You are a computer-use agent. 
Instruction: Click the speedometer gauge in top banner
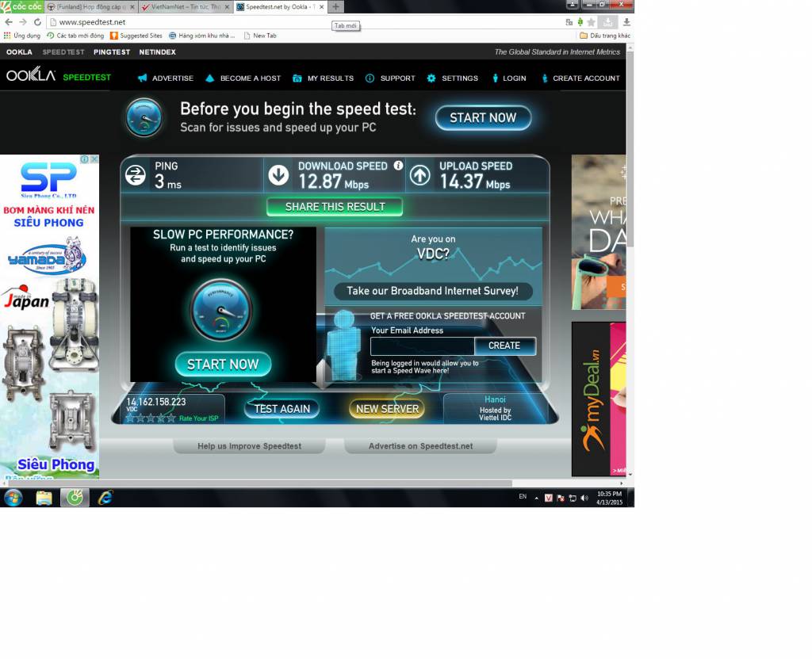(x=144, y=117)
